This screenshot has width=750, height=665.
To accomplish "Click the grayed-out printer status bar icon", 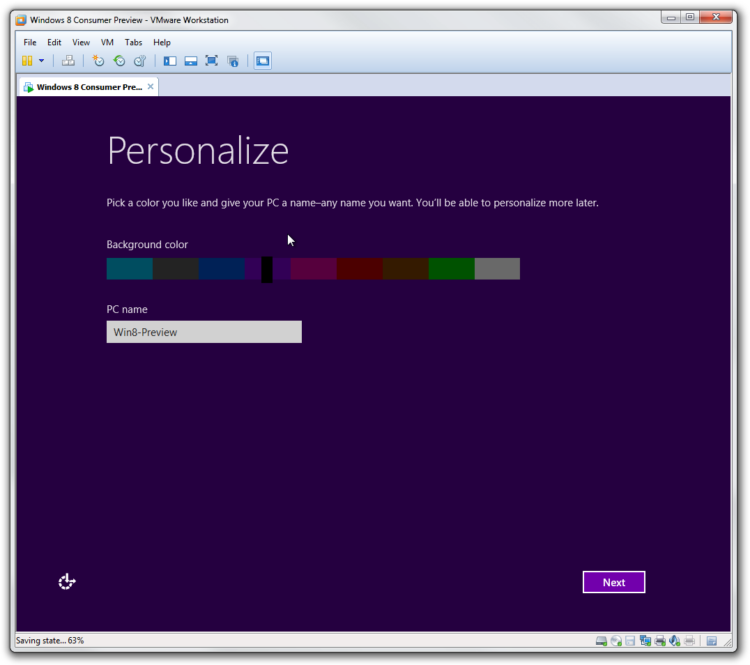I will pyautogui.click(x=689, y=641).
